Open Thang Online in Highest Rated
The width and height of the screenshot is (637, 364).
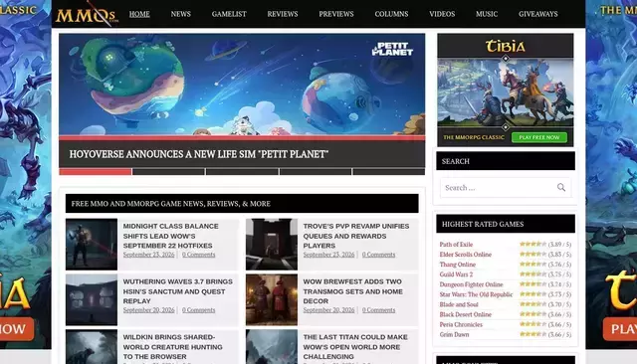457,265
